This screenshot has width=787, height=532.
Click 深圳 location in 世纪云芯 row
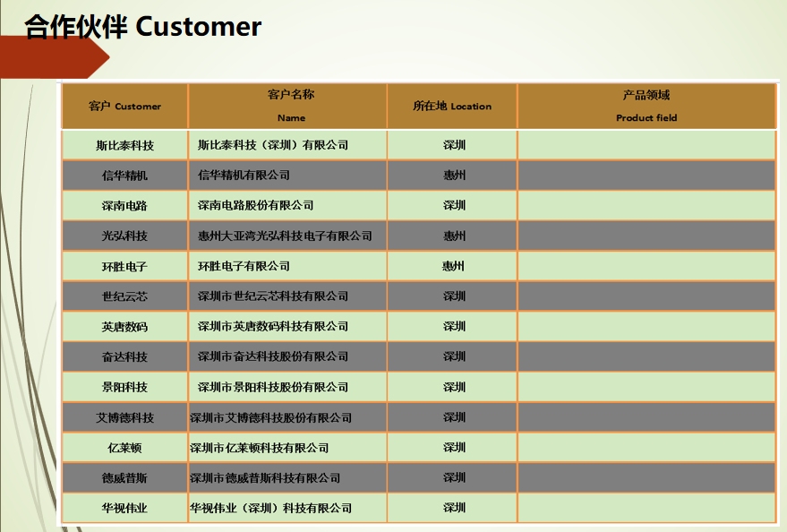(x=454, y=296)
